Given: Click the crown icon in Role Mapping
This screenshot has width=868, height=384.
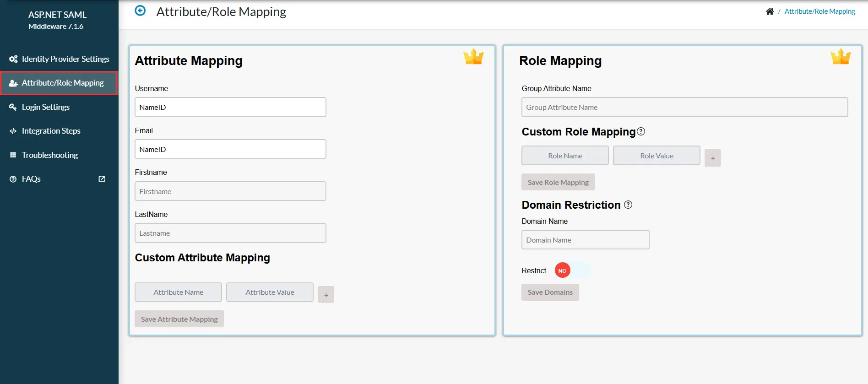Looking at the screenshot, I should pyautogui.click(x=841, y=57).
